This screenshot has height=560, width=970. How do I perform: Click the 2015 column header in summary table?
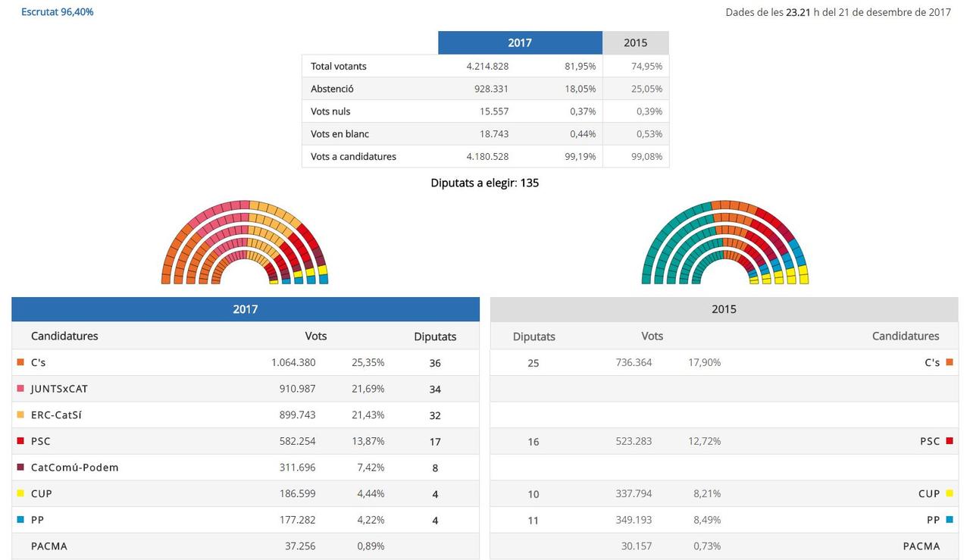coord(636,42)
